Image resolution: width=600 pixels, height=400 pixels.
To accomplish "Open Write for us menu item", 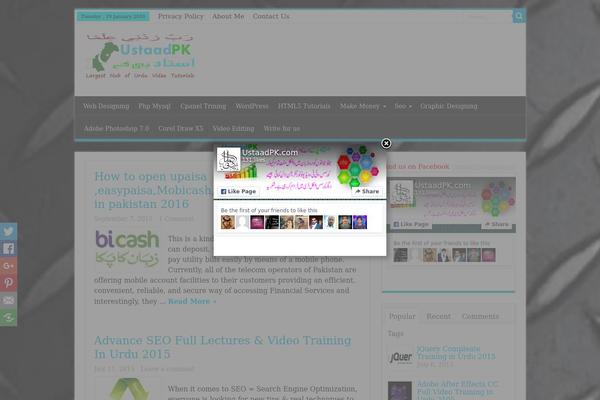I will (x=282, y=129).
